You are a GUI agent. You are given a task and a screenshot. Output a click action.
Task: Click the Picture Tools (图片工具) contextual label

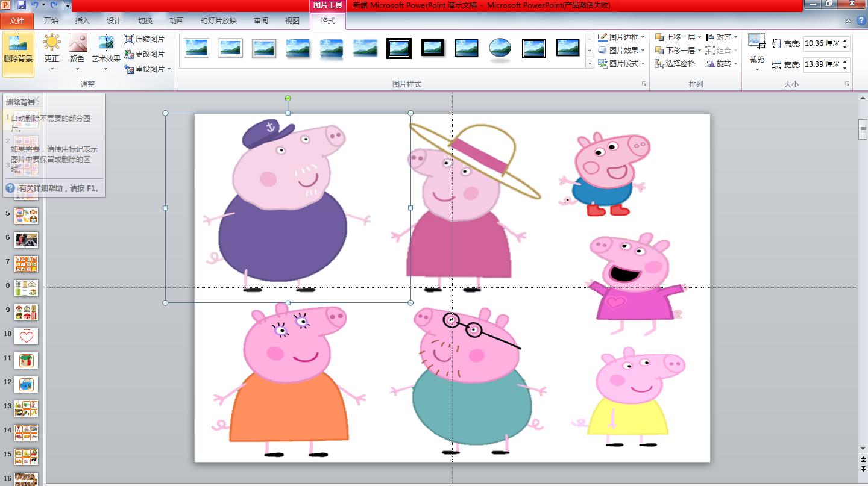tap(328, 5)
